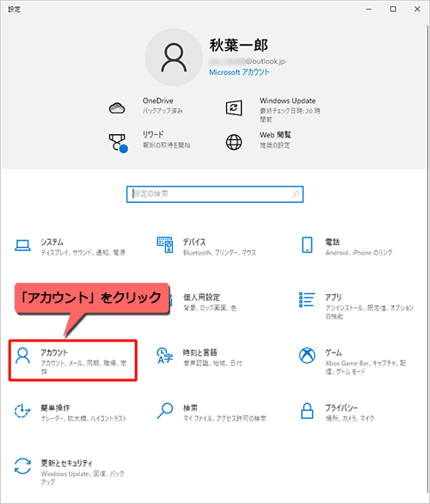Screen dimensions: 430x504
Task: Click the アカウント person icon
Action: pyautogui.click(x=23, y=355)
